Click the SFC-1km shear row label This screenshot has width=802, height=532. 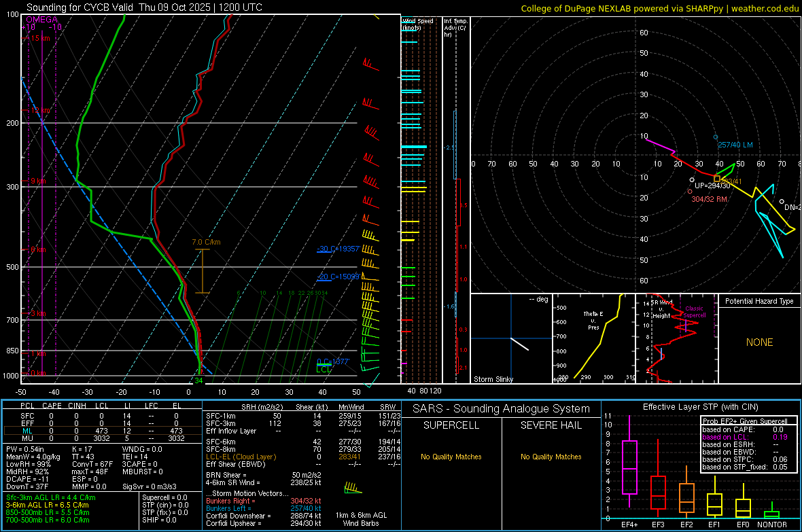(x=220, y=416)
